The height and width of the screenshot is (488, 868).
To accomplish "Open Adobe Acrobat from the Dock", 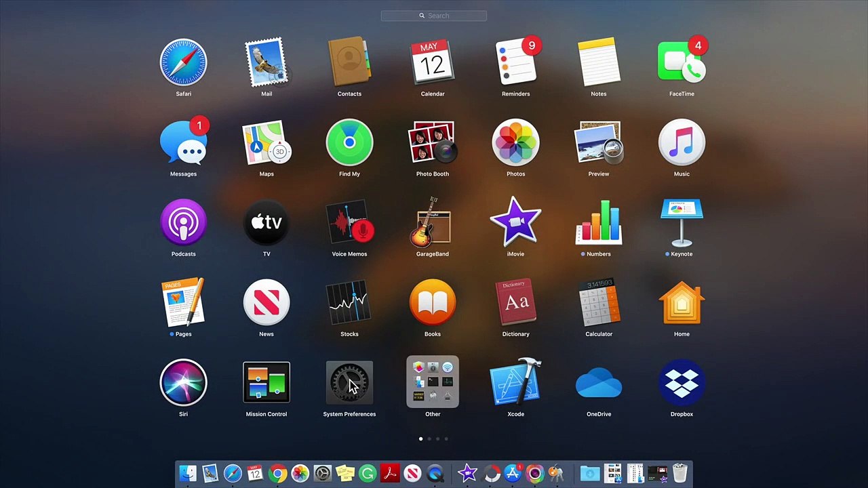I will [x=390, y=473].
